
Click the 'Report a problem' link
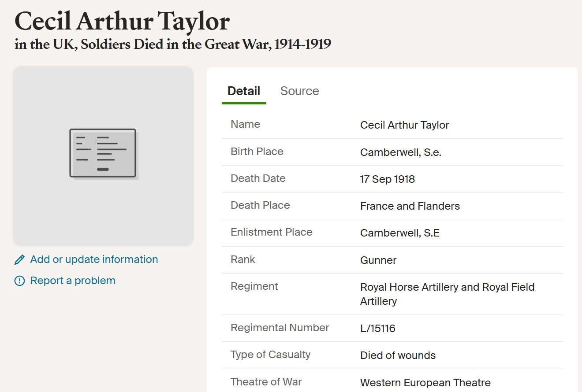pos(73,281)
